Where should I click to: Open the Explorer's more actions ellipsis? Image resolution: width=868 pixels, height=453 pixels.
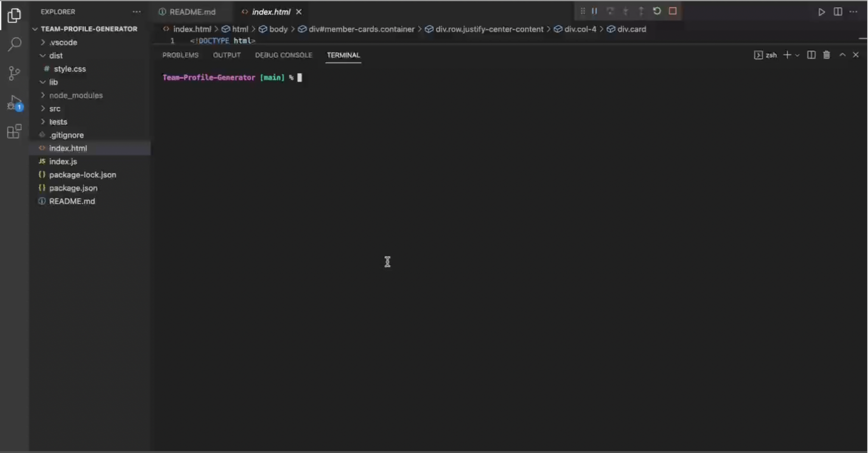coord(136,12)
